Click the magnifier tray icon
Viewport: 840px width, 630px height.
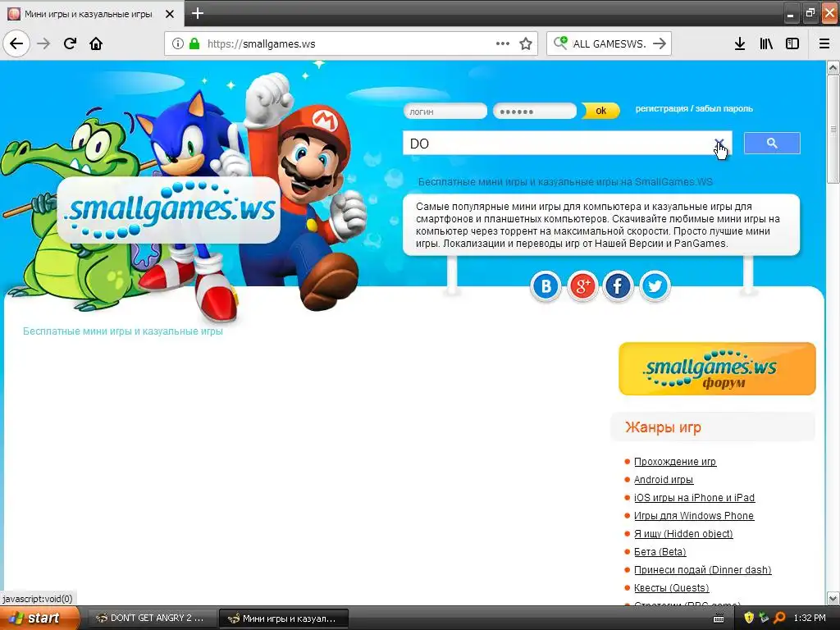click(x=779, y=618)
